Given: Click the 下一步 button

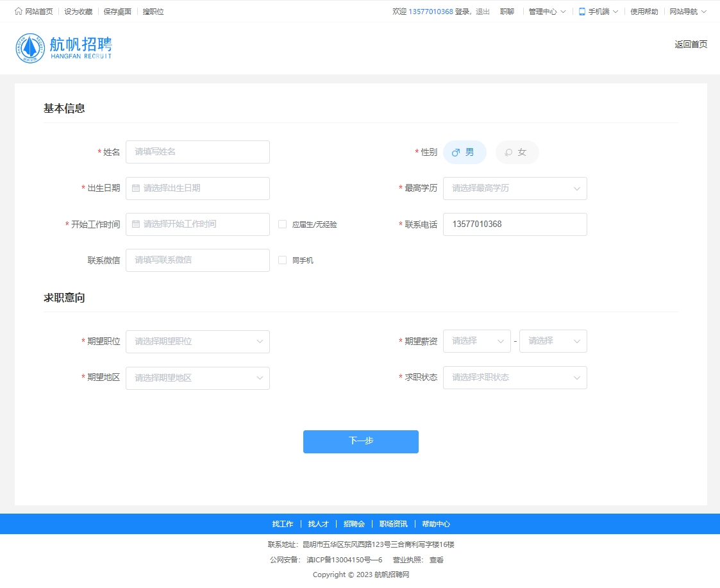Looking at the screenshot, I should point(360,442).
